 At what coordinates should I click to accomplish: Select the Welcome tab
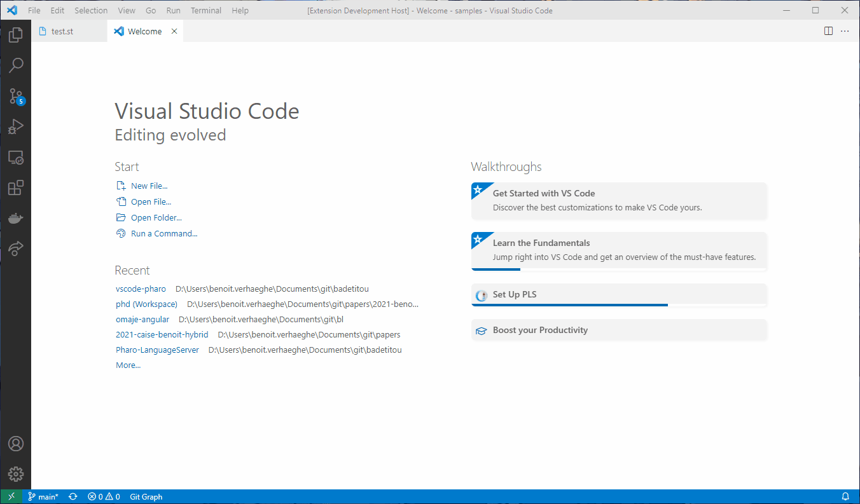tap(145, 31)
